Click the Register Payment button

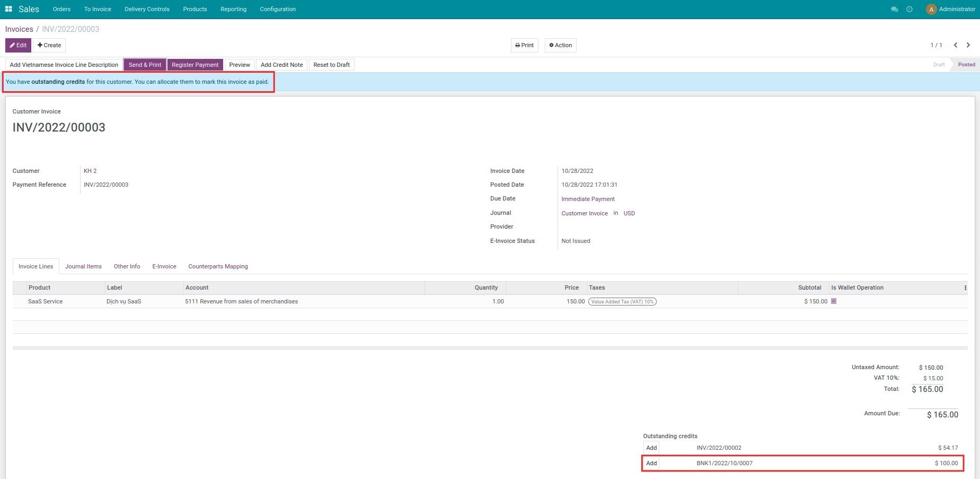coord(195,65)
